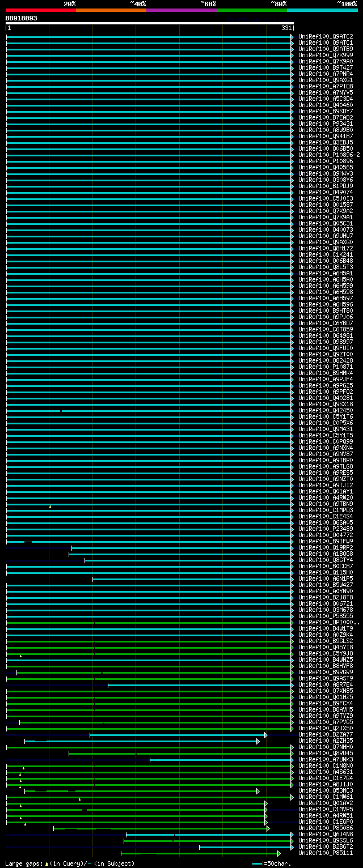Screen dimensions: 363x868
Task: Select the UniRef100_Q7X999 label
Action: (x=326, y=56)
